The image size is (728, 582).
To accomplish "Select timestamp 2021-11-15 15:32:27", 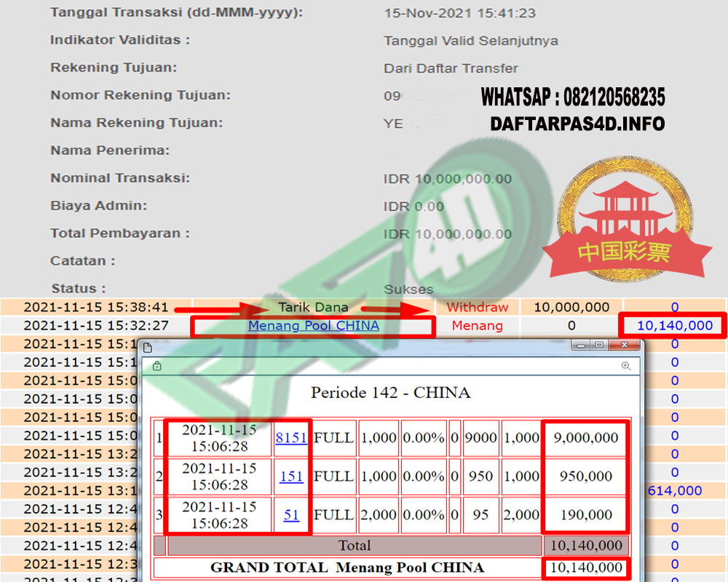I will click(x=95, y=326).
